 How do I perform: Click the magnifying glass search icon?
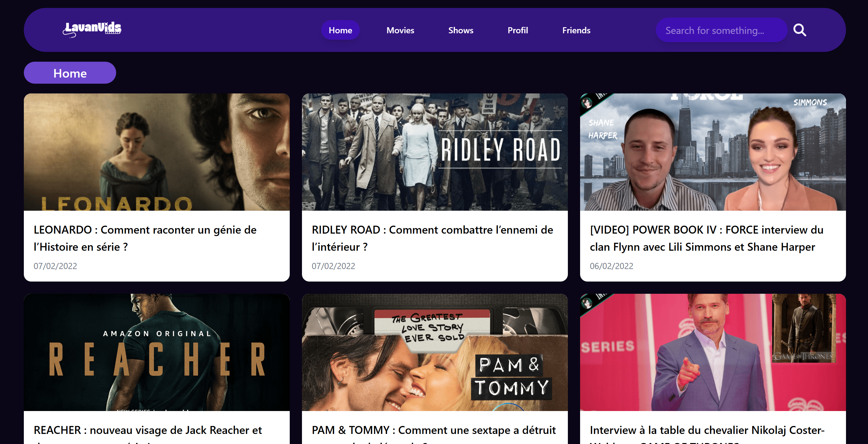pos(799,30)
